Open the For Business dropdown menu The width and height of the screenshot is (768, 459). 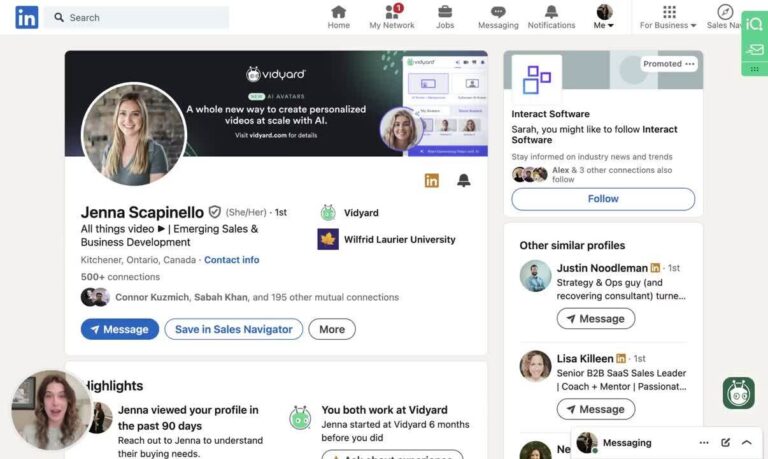pyautogui.click(x=668, y=17)
